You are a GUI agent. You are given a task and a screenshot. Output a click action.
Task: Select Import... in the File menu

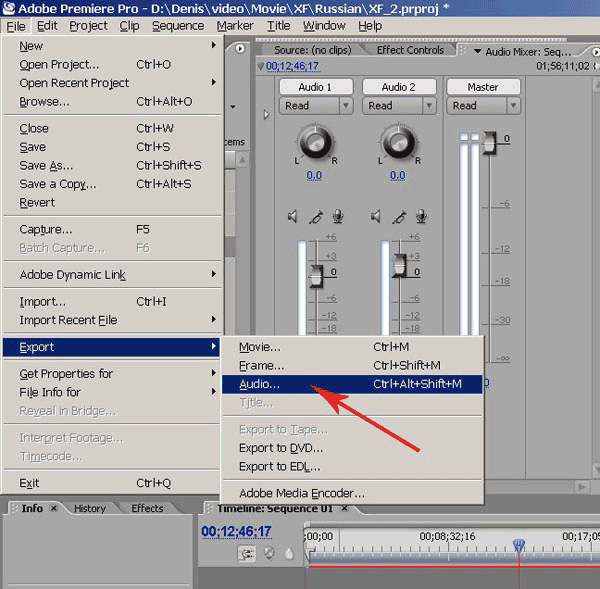tap(113, 302)
